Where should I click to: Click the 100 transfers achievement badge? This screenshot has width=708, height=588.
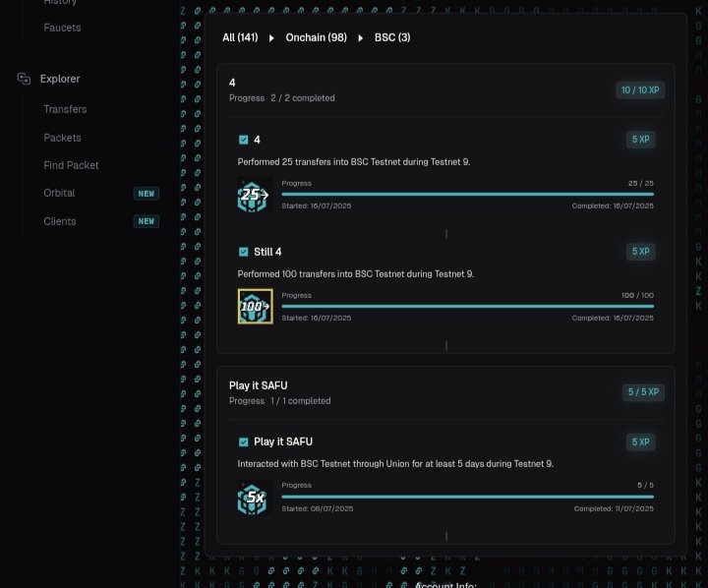click(255, 306)
